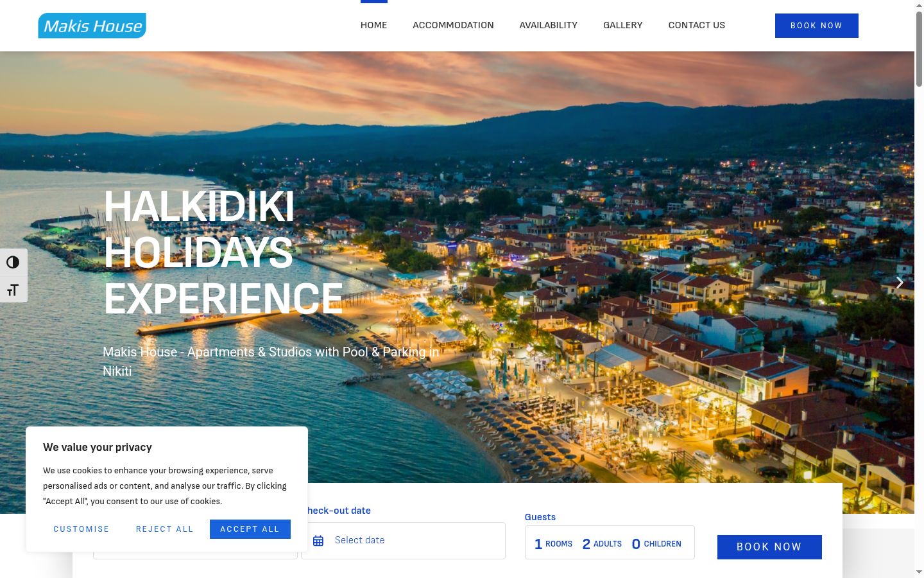Viewport: 924px width, 578px height.
Task: Reject all cookies
Action: point(165,529)
